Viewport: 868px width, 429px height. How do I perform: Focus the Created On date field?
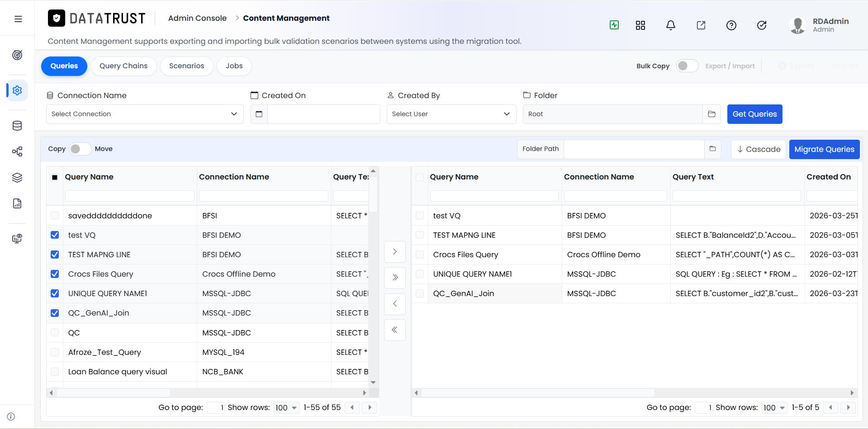pyautogui.click(x=323, y=114)
